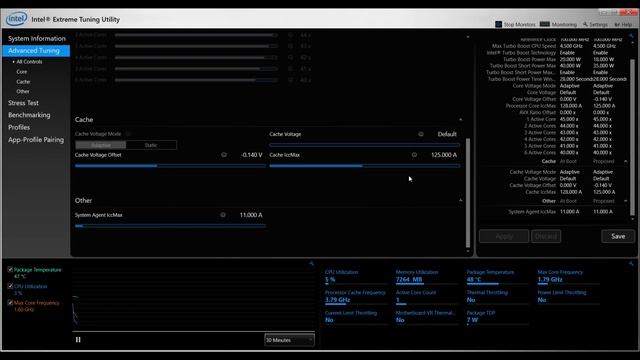Viewport: 640px width, 360px height.
Task: Click Cache Voltage Offset info icon
Action: pos(224,155)
